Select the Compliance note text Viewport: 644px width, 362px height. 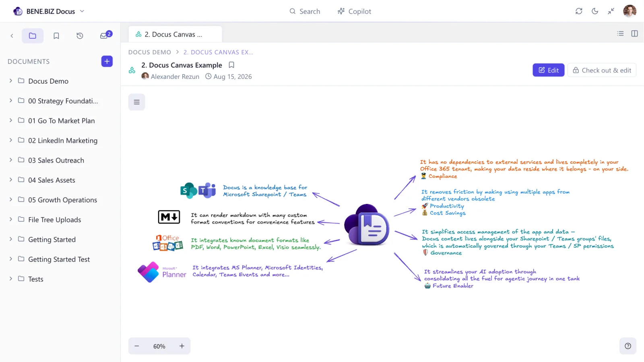(x=524, y=169)
